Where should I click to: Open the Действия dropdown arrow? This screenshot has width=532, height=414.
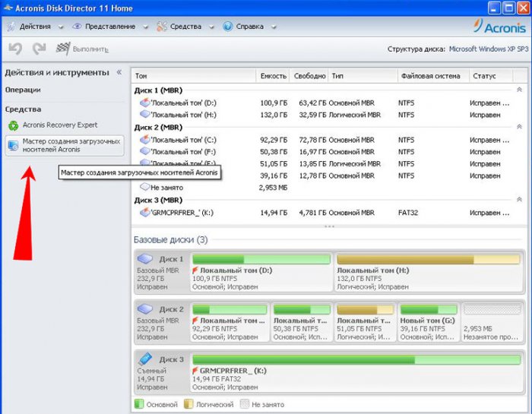[61, 27]
